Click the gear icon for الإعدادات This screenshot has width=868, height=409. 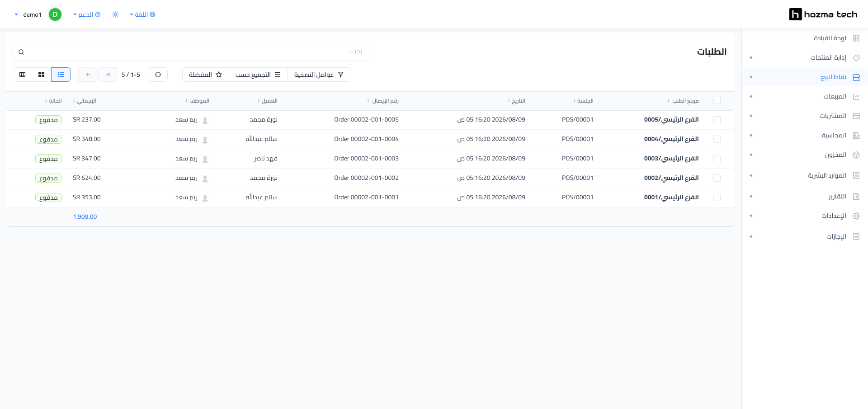tap(856, 216)
